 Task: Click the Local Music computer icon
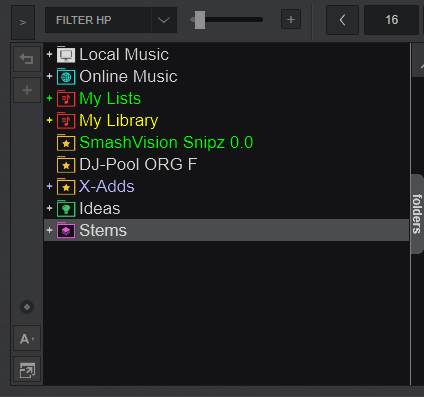[x=66, y=55]
